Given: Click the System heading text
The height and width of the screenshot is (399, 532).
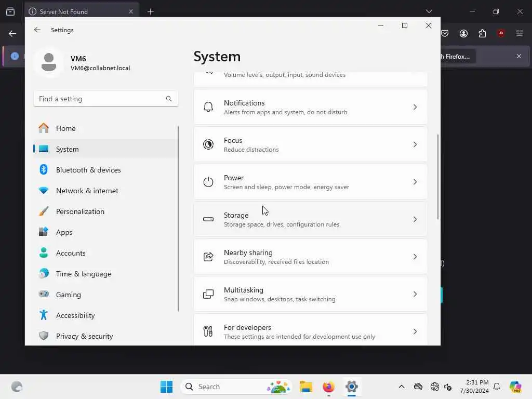Looking at the screenshot, I should click(x=217, y=56).
